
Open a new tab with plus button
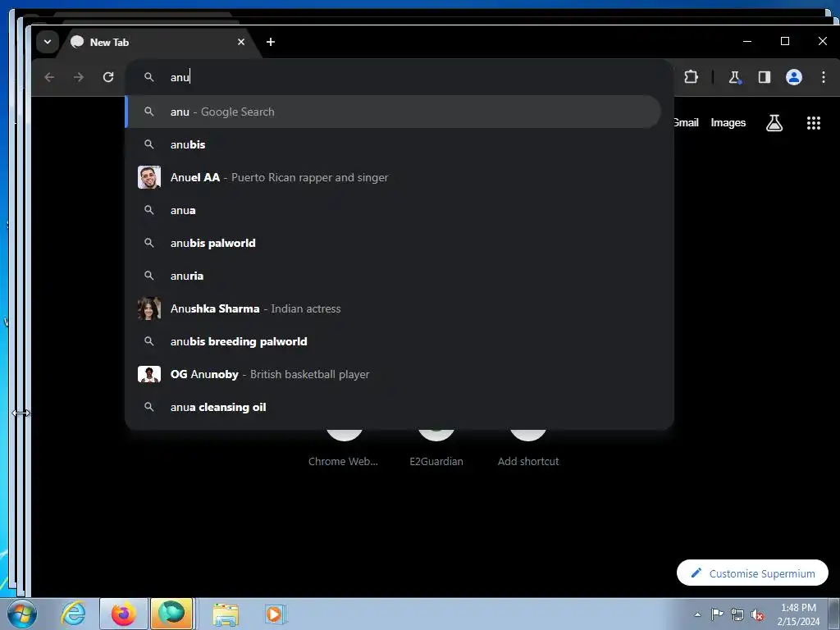[x=271, y=42]
